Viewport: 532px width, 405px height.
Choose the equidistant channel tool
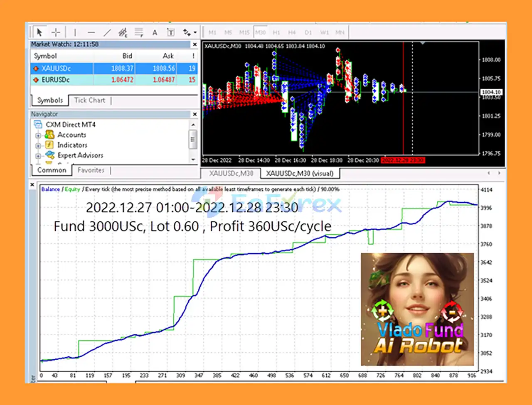point(123,32)
